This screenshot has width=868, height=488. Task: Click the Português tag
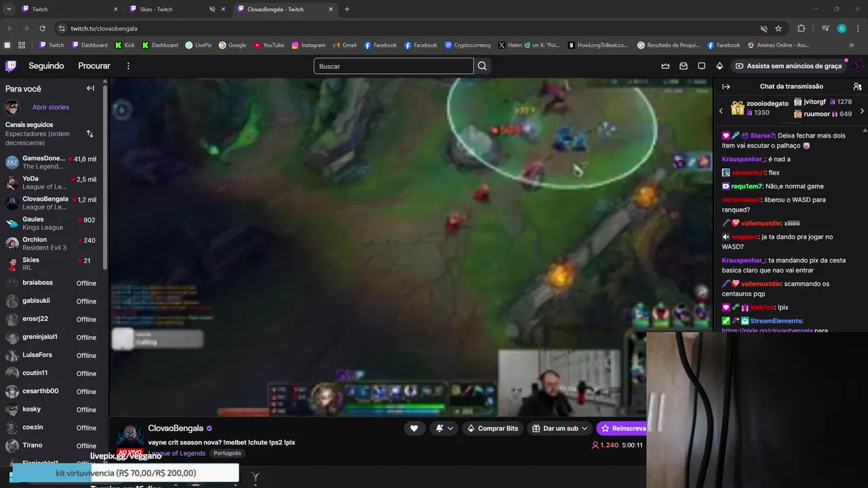tap(226, 453)
